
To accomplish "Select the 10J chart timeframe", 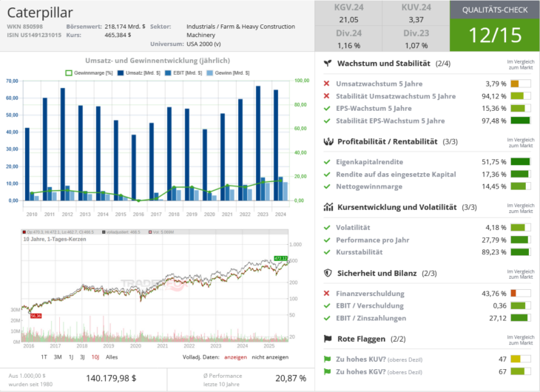I will click(x=95, y=357).
